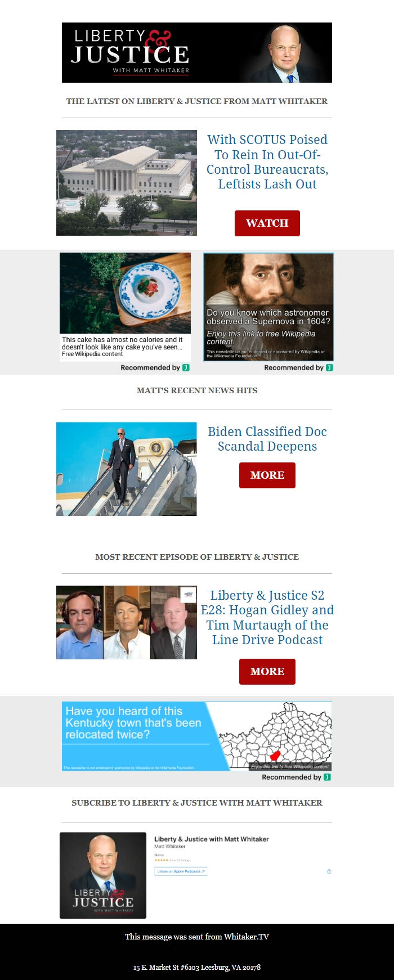Open Biden Classified Doc Scandal Deepens link
Image resolution: width=394 pixels, height=980 pixels.
pos(267,439)
